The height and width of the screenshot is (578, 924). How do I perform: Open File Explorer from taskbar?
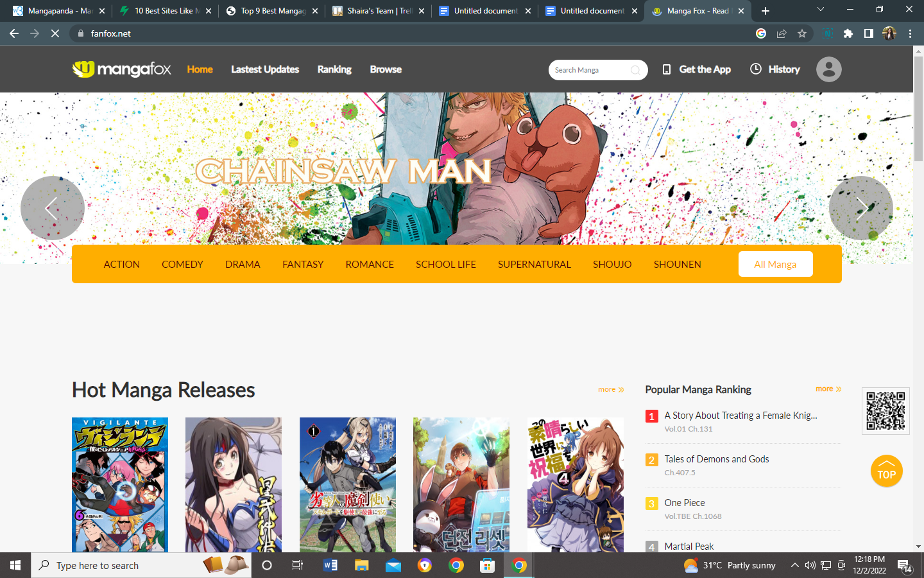click(362, 565)
